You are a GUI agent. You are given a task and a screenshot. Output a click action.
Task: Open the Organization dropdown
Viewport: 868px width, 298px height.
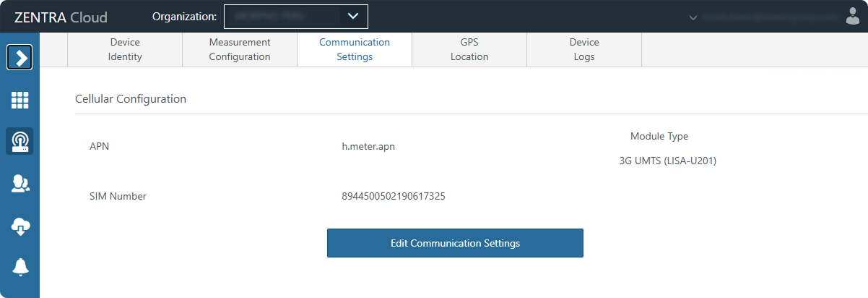tap(295, 16)
